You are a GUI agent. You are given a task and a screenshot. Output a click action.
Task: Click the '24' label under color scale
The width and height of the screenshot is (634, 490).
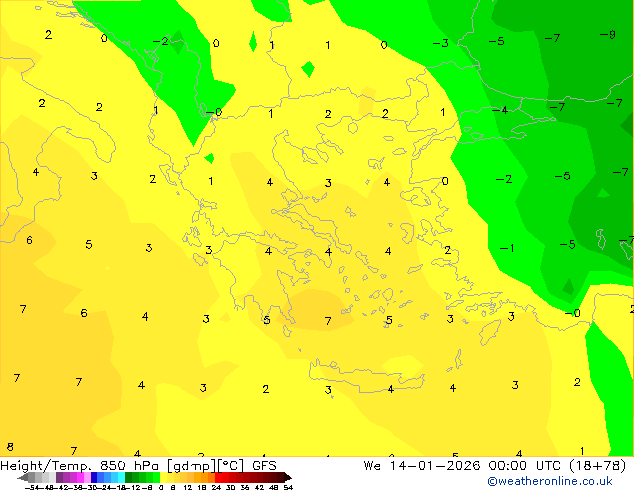point(216,487)
